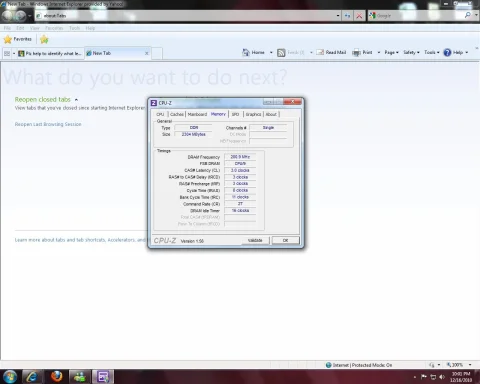
Task: Open the Windows Start orb
Action: [9, 377]
